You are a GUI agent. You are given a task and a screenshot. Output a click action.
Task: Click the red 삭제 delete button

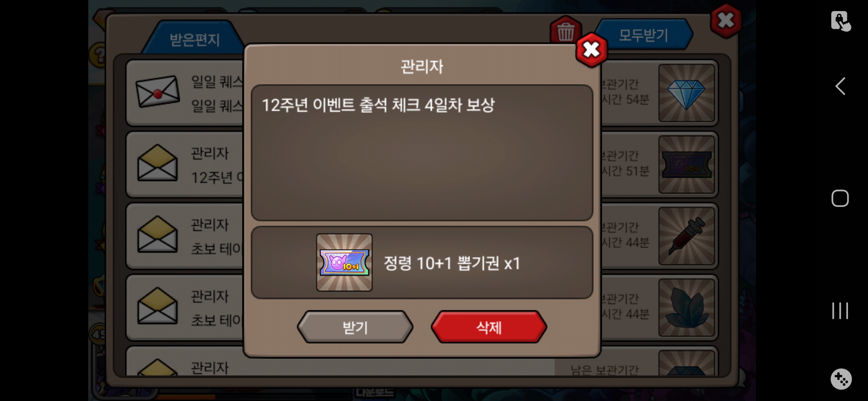tap(489, 327)
